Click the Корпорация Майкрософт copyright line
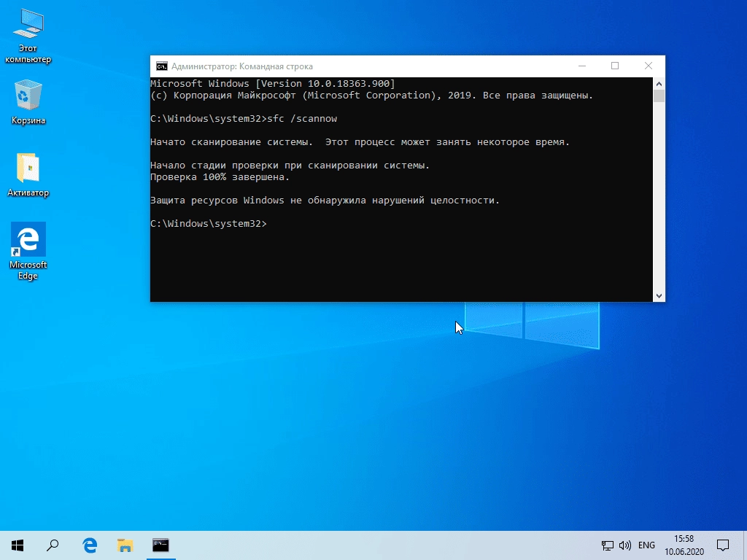This screenshot has height=560, width=747. pos(371,96)
